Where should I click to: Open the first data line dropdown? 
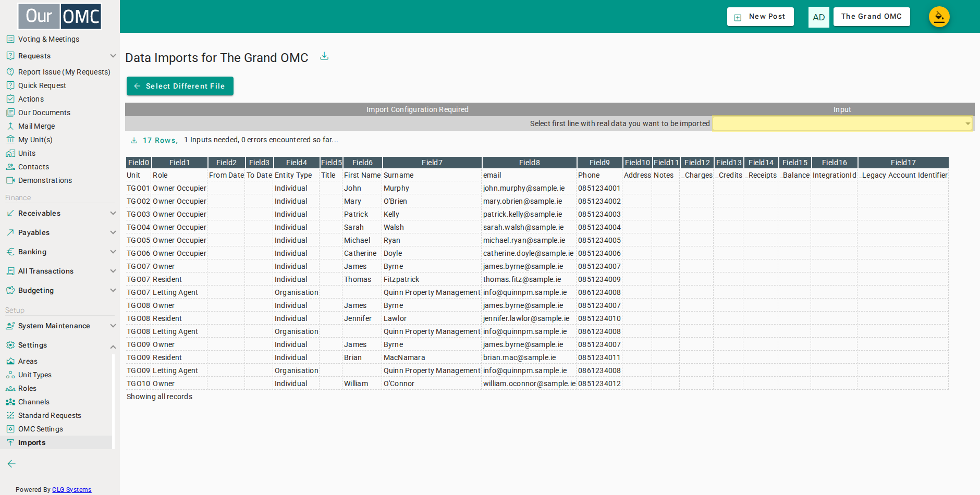(x=842, y=123)
